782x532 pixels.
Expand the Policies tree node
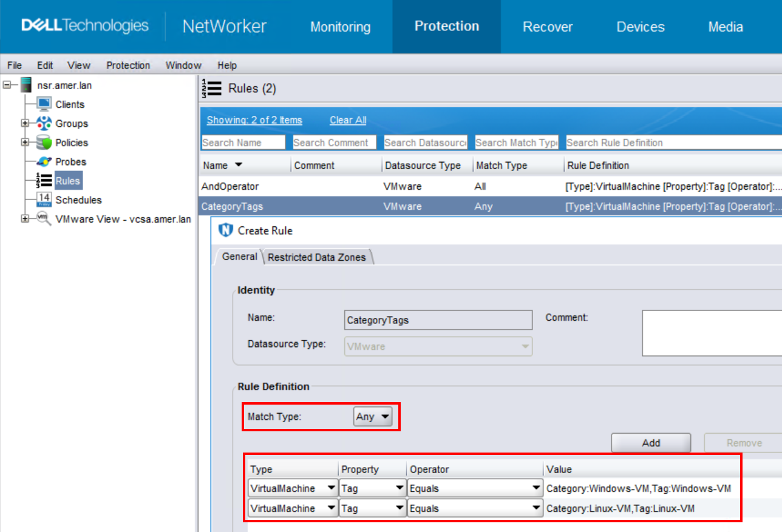pos(25,143)
